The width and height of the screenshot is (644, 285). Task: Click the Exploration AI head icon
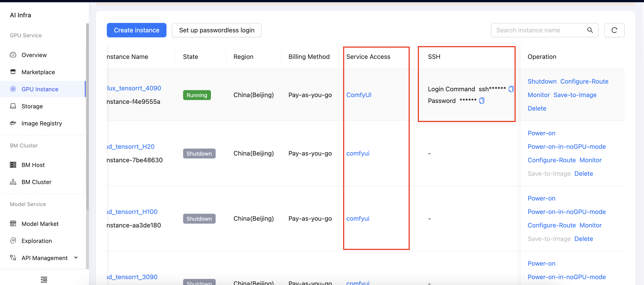pyautogui.click(x=13, y=240)
